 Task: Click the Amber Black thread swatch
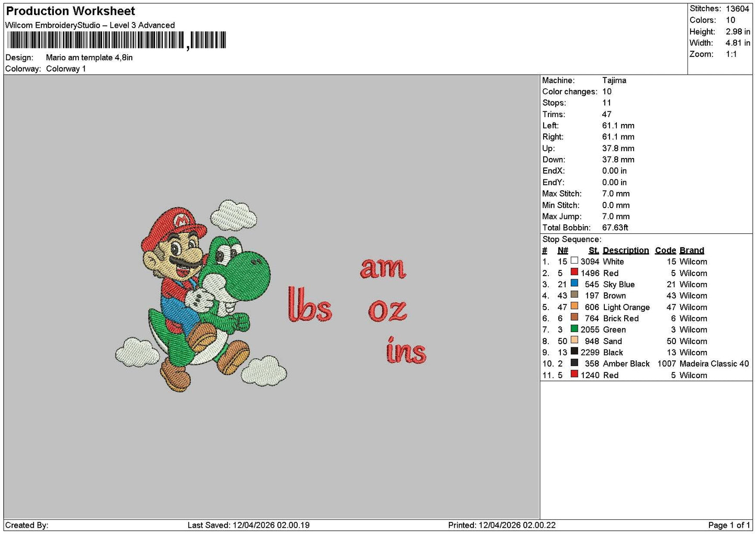(574, 362)
